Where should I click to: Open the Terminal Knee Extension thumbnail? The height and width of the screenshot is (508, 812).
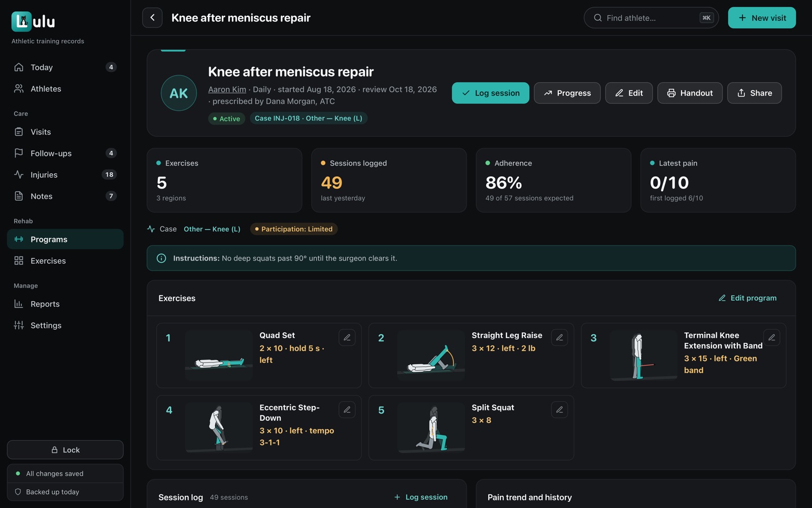pyautogui.click(x=644, y=356)
